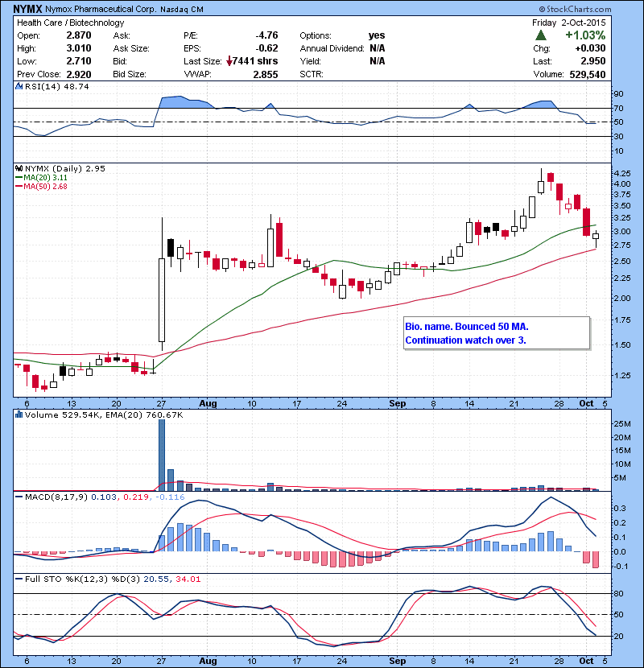Click the tall white 27 July candlestick
Screen dimensions: 644x668
(162, 300)
